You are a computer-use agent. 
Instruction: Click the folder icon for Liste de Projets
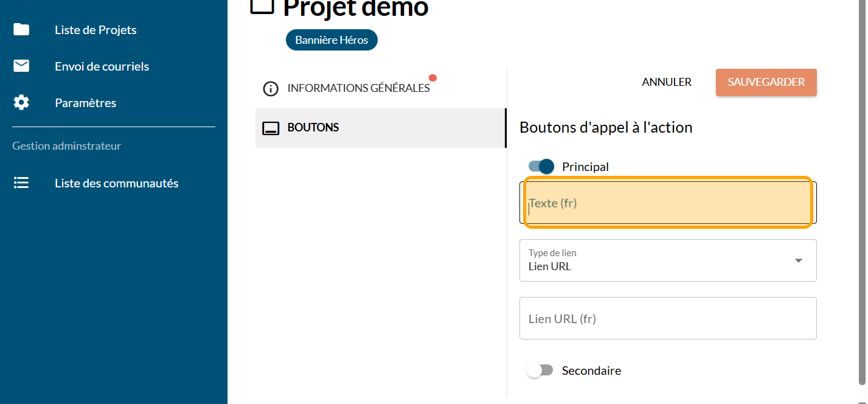(21, 30)
